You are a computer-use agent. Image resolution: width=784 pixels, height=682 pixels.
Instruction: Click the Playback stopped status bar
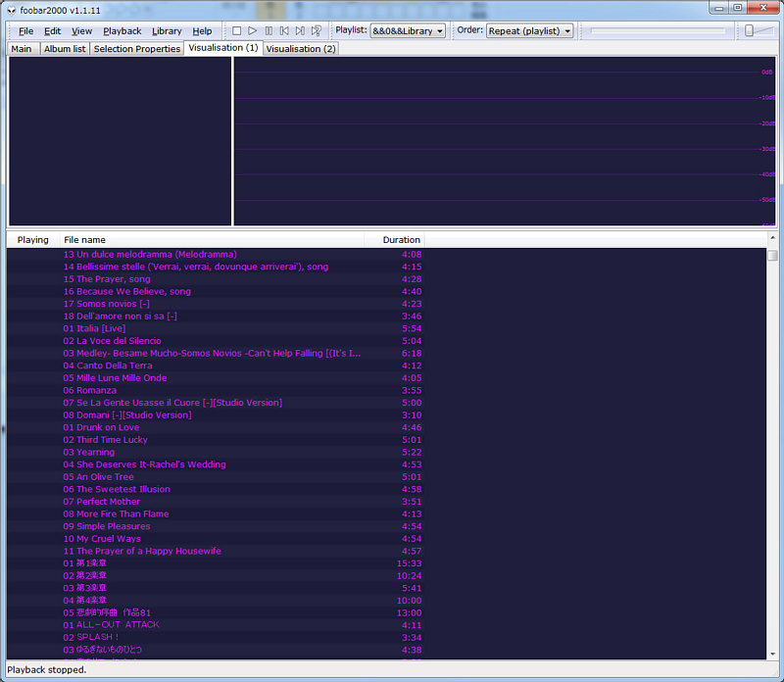[46, 670]
